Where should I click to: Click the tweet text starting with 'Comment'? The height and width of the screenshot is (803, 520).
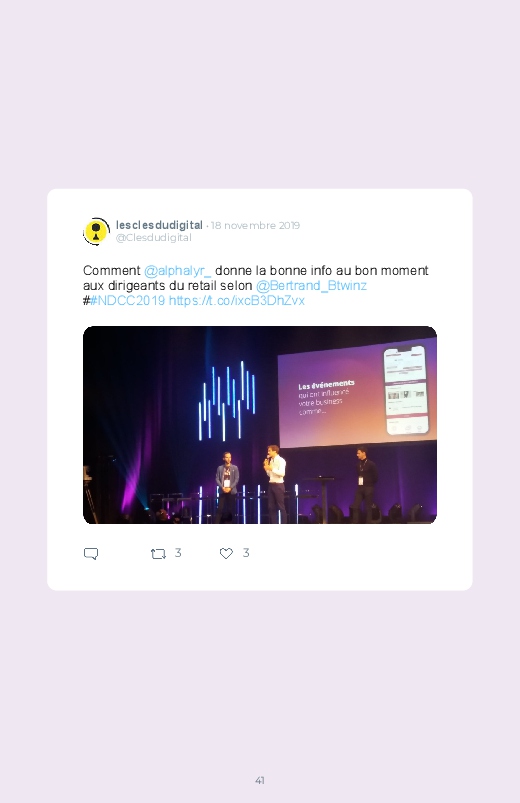(256, 285)
